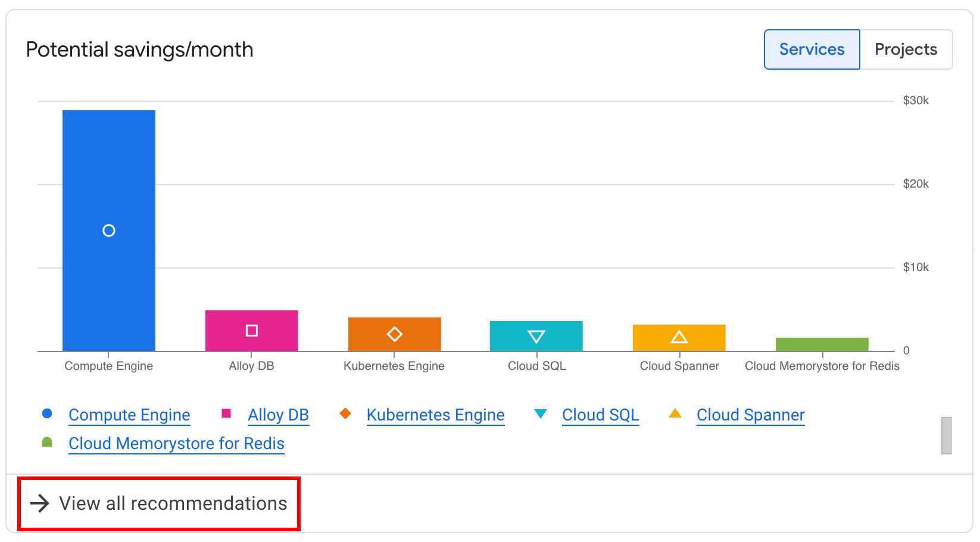
Task: Click the orange diamond Kubernetes Engine legend icon
Action: pyautogui.click(x=346, y=413)
